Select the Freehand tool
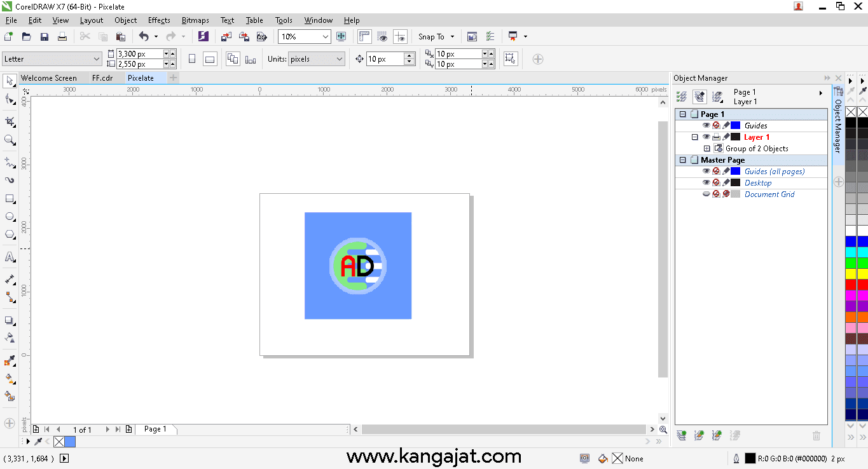Viewport: 868px width, 469px height. (10, 162)
